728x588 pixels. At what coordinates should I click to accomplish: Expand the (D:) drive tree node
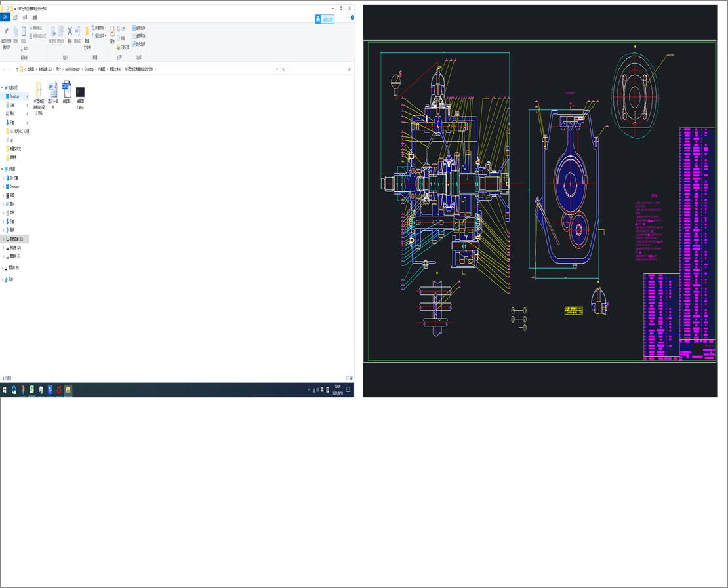click(x=4, y=248)
